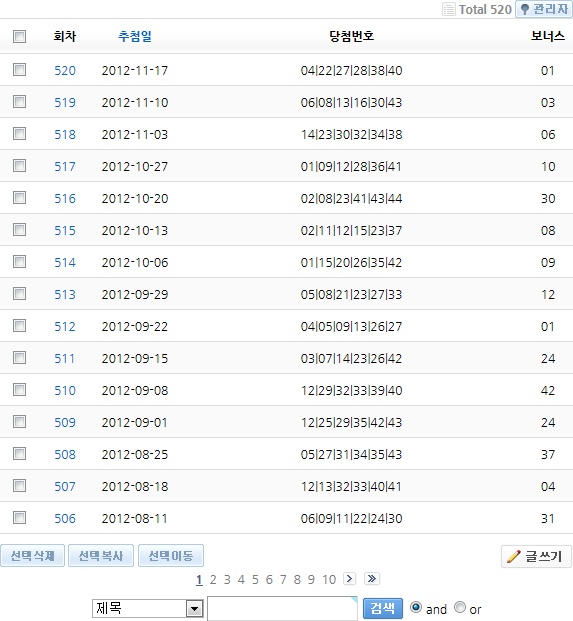The height and width of the screenshot is (621, 573).
Task: Click the 선택삭제 delete-selected button
Action: pyautogui.click(x=32, y=556)
